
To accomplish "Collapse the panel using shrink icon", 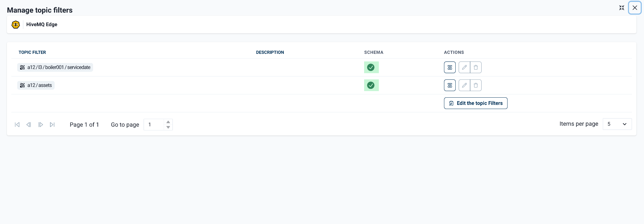I will [x=621, y=8].
